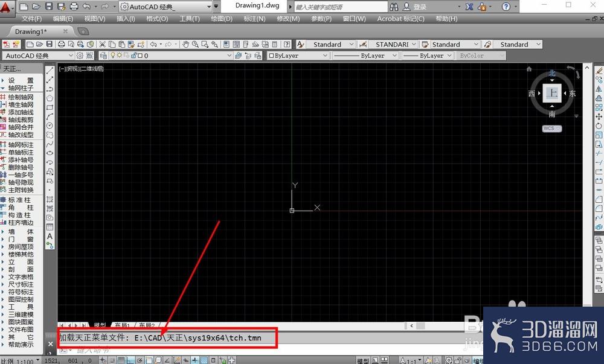
Task: Click the Autodesk Exchange X icon
Action: [469, 7]
